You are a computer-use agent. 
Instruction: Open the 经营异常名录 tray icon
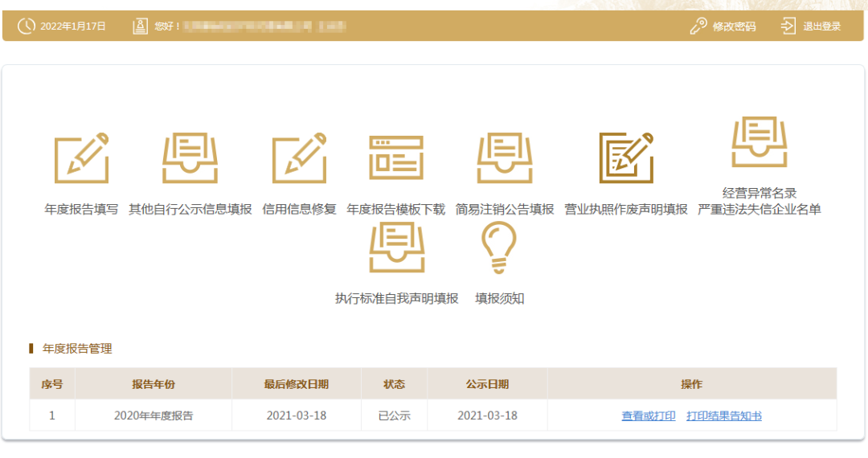tap(759, 142)
